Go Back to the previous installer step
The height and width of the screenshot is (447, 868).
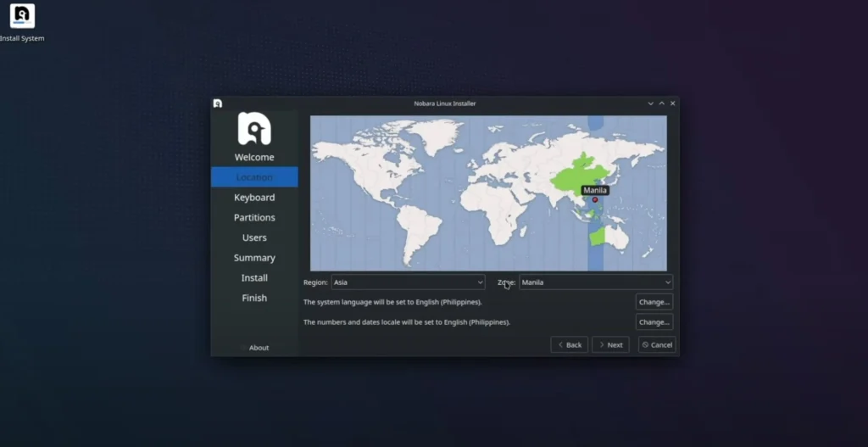(569, 345)
